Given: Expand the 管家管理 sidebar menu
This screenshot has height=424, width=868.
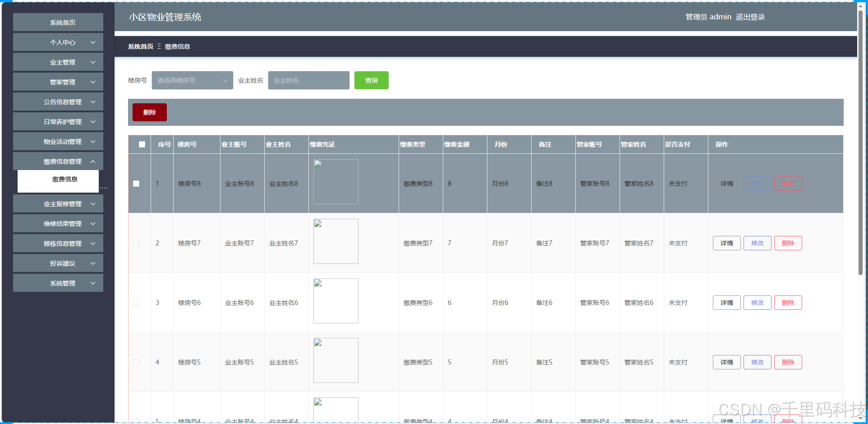Looking at the screenshot, I should pos(58,82).
